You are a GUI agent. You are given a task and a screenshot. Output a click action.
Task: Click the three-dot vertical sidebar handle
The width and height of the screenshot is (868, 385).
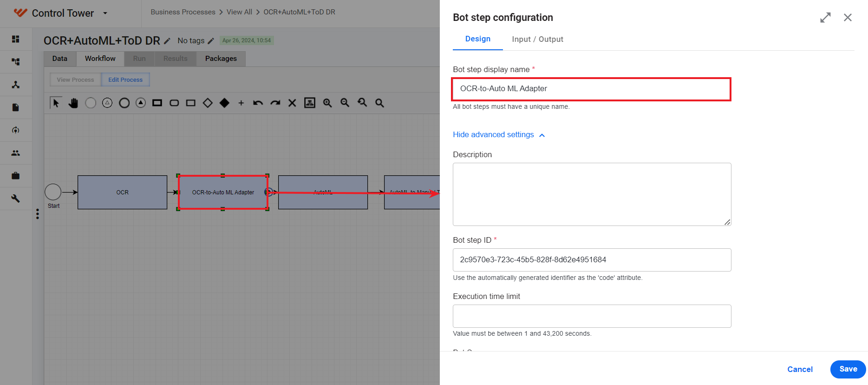coord(38,214)
